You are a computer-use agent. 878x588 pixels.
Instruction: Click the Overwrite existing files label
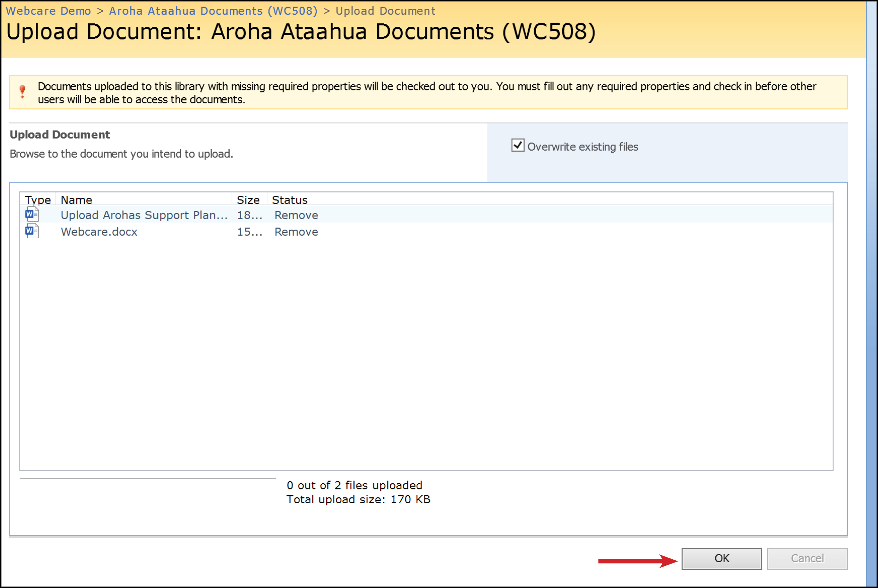point(582,147)
